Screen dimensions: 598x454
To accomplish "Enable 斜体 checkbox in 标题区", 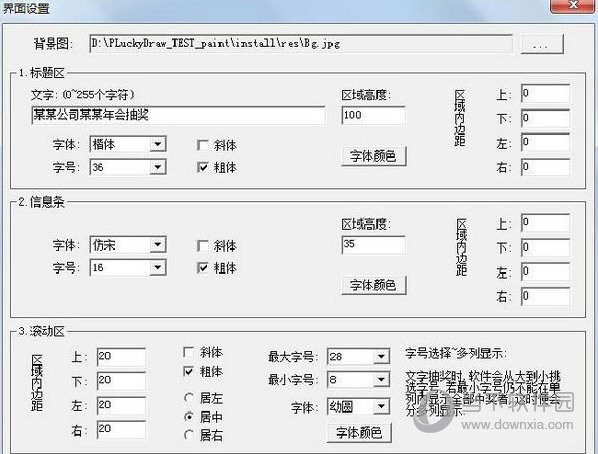I will [x=202, y=145].
